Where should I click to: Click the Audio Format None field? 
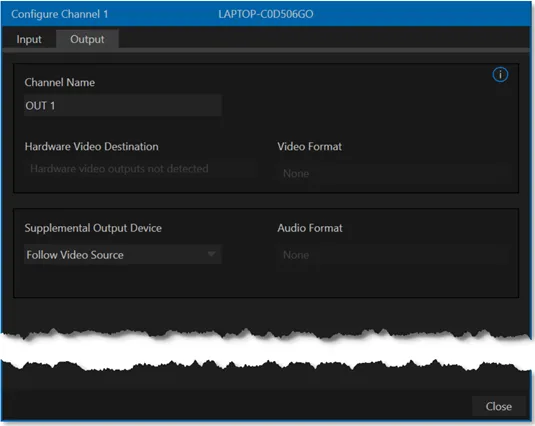(394, 255)
